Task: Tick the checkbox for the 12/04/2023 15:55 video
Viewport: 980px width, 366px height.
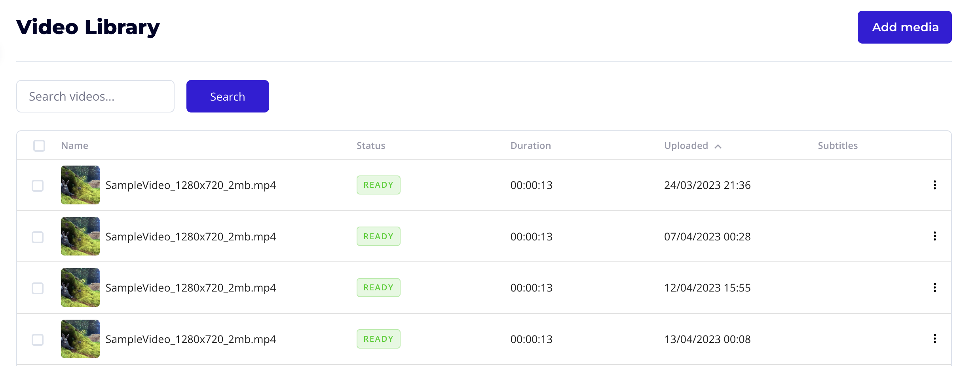Action: coord(38,288)
